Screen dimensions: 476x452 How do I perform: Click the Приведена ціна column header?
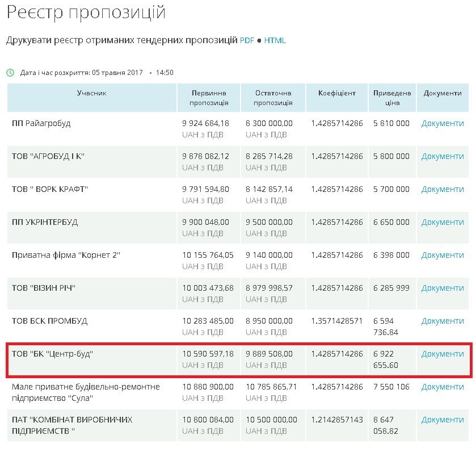pyautogui.click(x=391, y=97)
